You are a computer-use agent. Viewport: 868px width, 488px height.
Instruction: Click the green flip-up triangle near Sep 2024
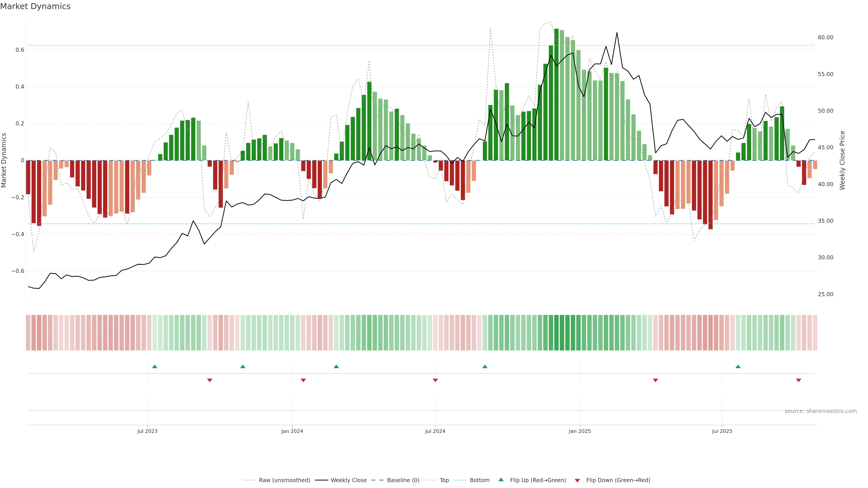pyautogui.click(x=485, y=366)
